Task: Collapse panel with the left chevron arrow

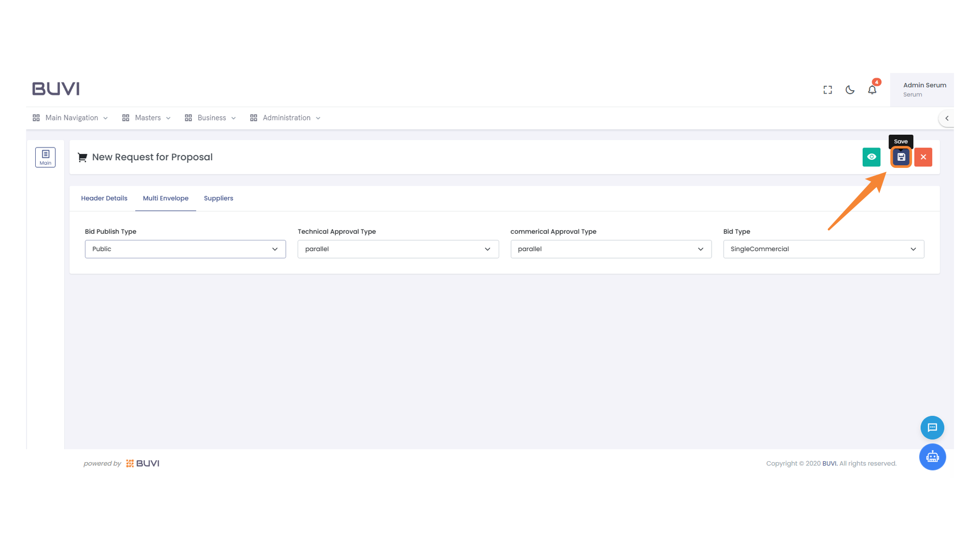Action: click(947, 118)
